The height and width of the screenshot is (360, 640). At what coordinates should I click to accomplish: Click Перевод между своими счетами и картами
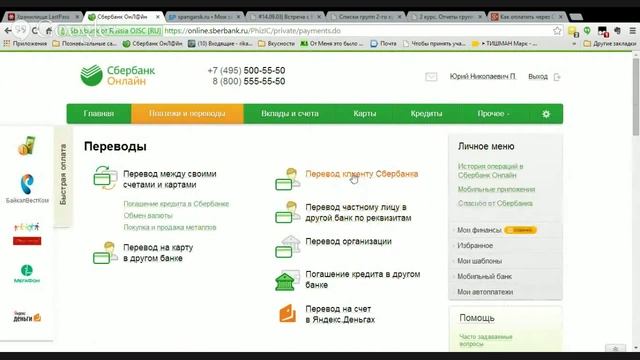tap(170, 179)
